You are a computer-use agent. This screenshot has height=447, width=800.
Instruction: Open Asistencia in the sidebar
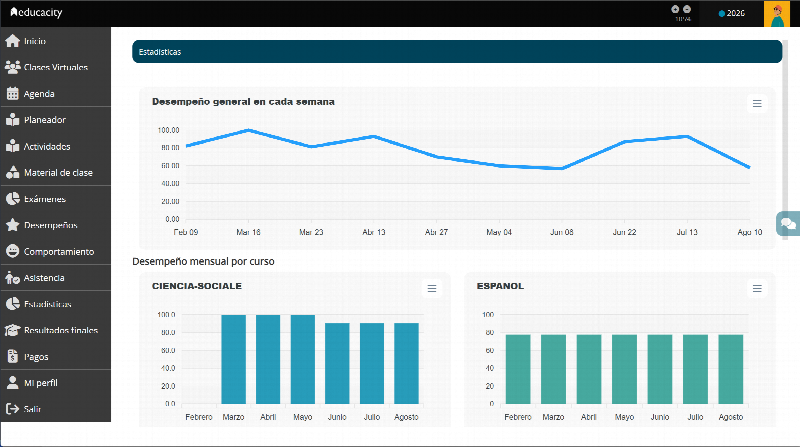coord(56,278)
